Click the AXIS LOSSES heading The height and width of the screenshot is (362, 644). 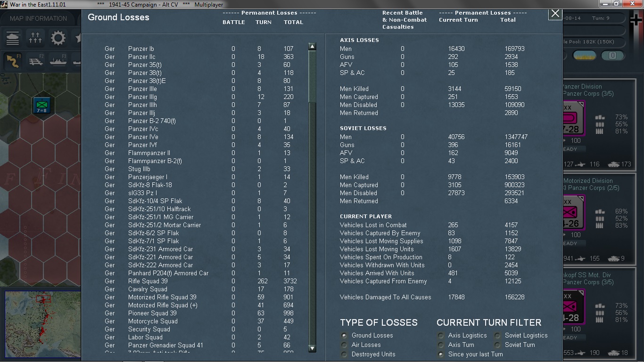point(359,40)
